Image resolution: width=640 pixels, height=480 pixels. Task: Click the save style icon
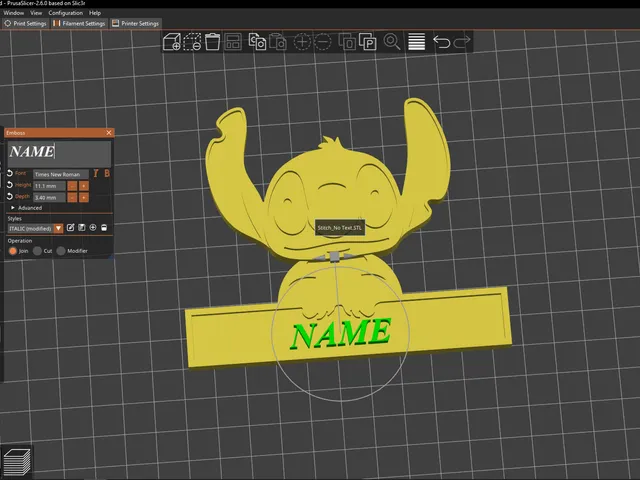(82, 228)
